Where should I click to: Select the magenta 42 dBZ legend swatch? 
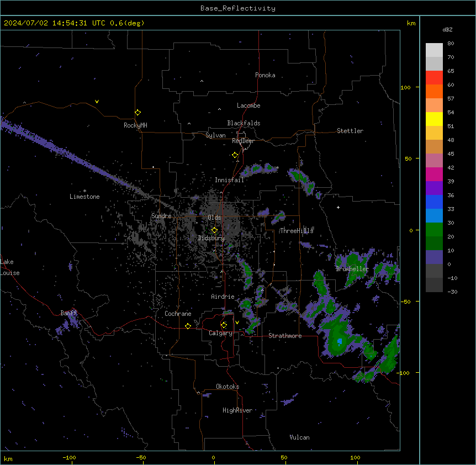(x=434, y=174)
